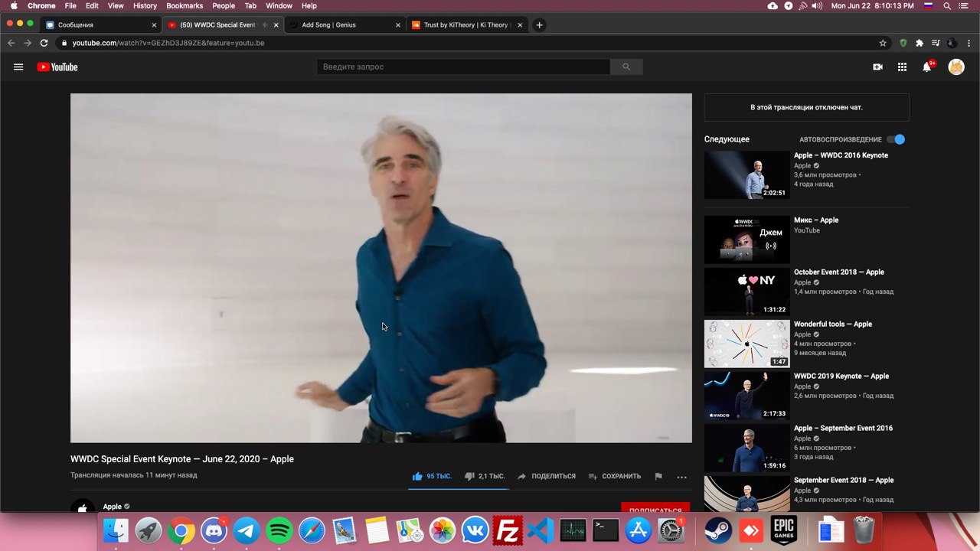Open Steam from the dock
The height and width of the screenshot is (551, 980).
(717, 530)
